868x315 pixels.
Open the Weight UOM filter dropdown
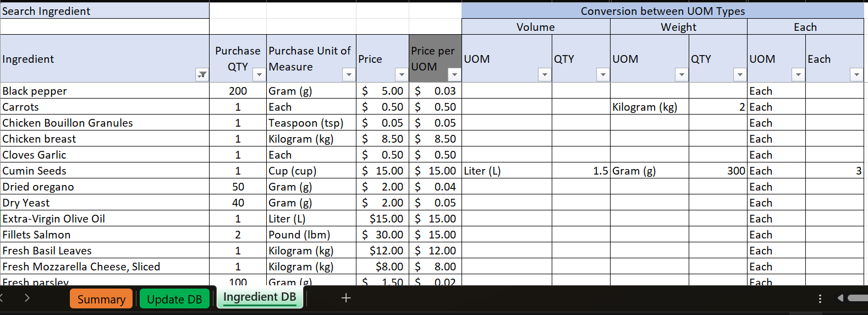682,74
